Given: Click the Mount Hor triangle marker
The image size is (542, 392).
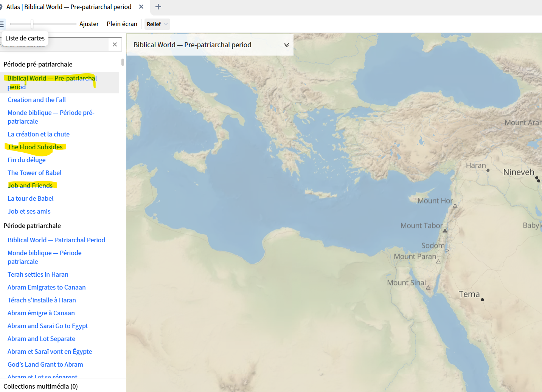Looking at the screenshot, I should pyautogui.click(x=455, y=206).
